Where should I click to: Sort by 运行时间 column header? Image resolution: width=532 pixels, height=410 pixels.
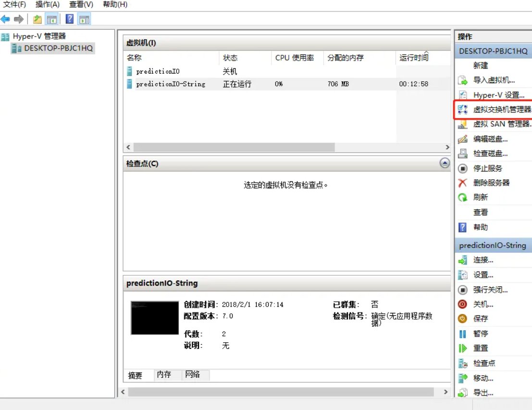(423, 58)
